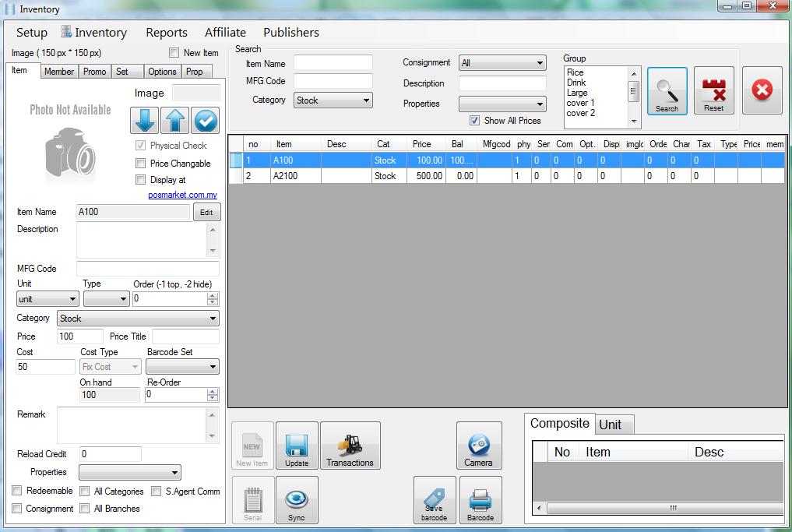Click the Edit button beside Item Name
This screenshot has width=792, height=532.
(206, 212)
